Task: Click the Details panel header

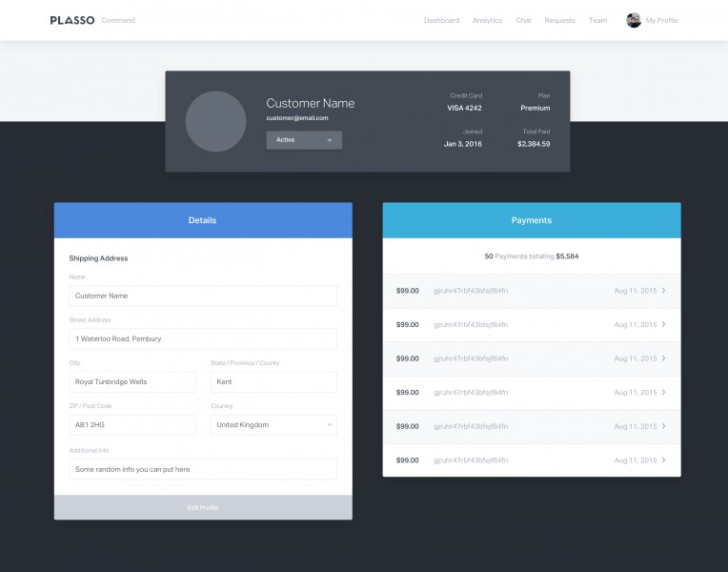Action: [203, 220]
